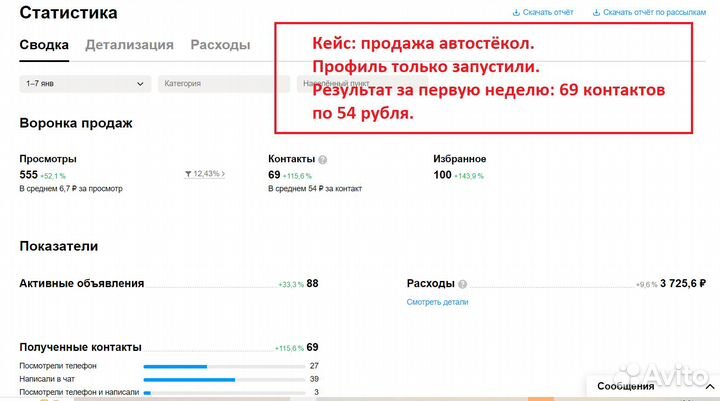
Task: Click the expenses value 3 725,6 ₽
Action: pos(683,283)
